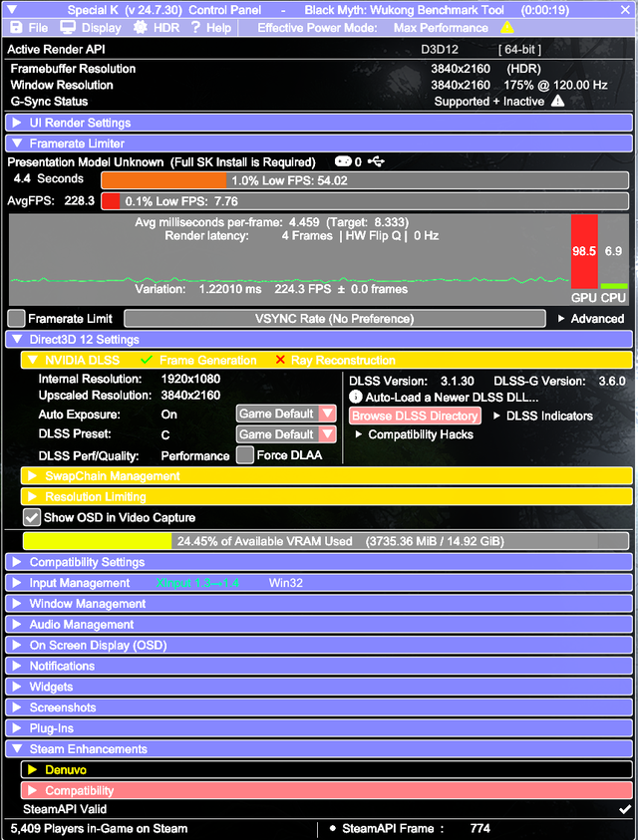Click the VSYNC Rate (No Preference) field
The width and height of the screenshot is (638, 840).
335,318
